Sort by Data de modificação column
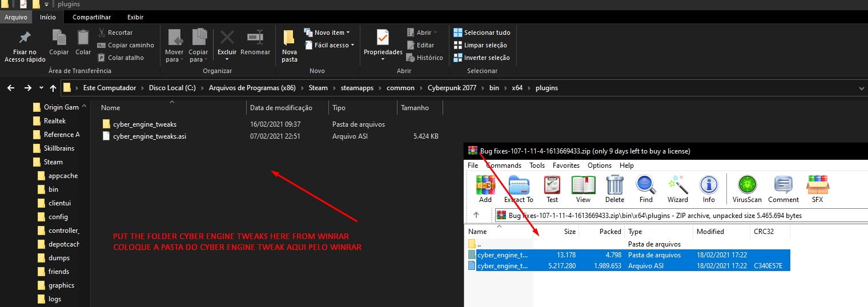This screenshot has width=868, height=307. (282, 107)
